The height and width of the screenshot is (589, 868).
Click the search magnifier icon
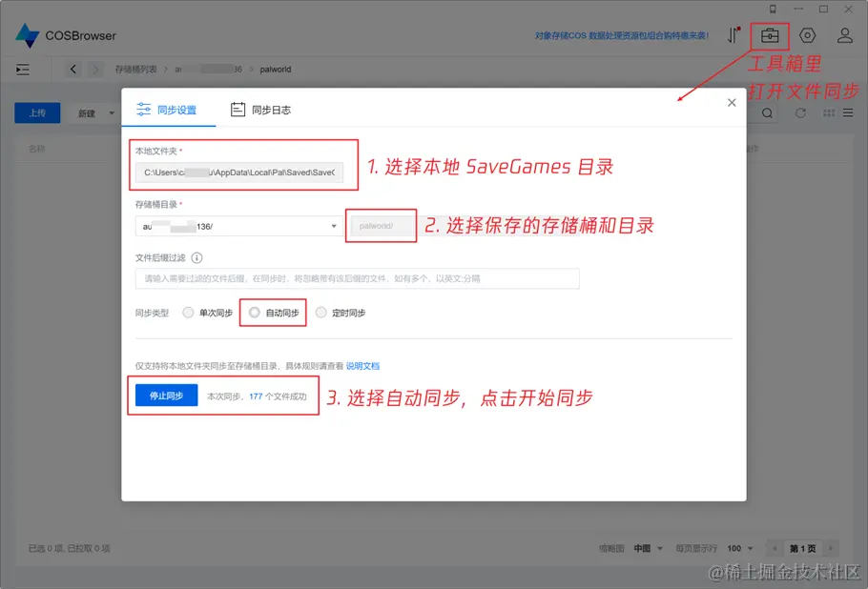click(768, 112)
